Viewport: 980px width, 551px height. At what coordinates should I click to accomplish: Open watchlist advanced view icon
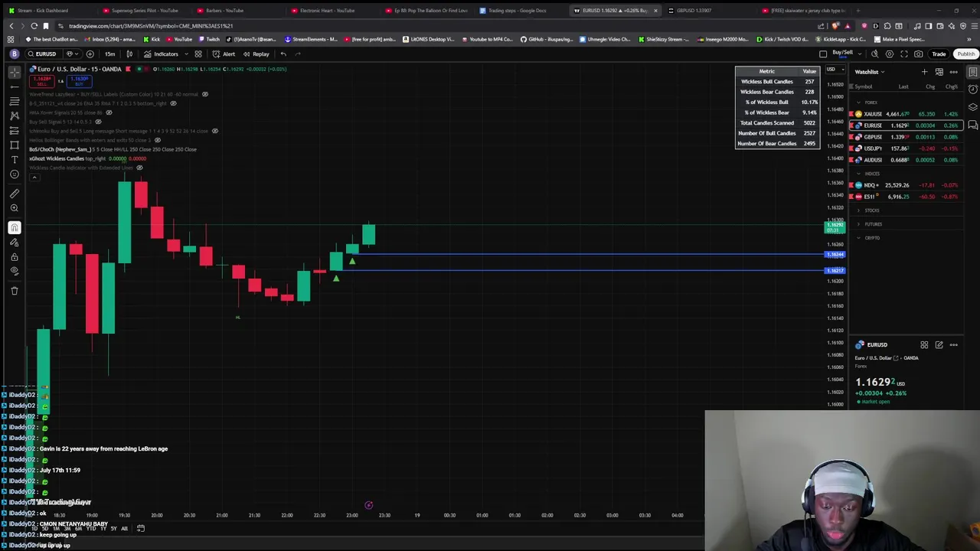coord(939,72)
